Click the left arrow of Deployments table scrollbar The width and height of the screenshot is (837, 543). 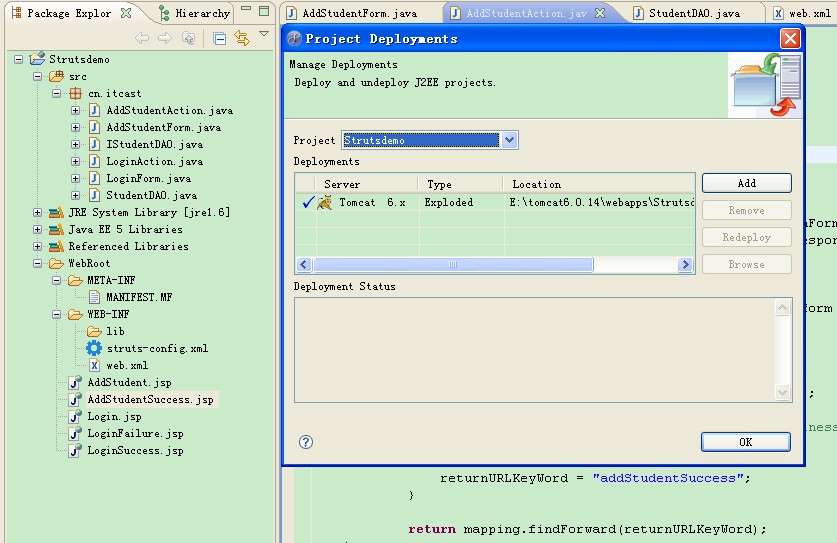pyautogui.click(x=304, y=264)
